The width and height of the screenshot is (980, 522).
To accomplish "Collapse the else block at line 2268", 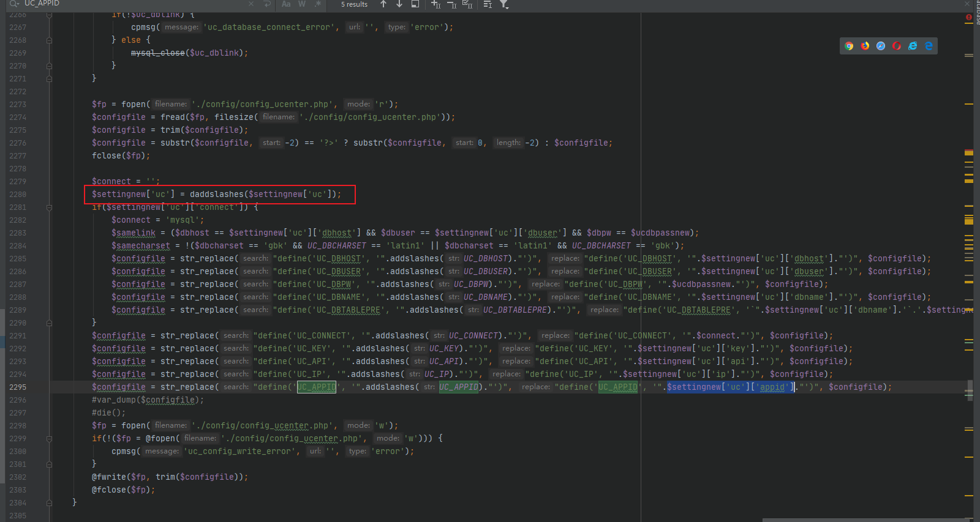I will point(49,40).
